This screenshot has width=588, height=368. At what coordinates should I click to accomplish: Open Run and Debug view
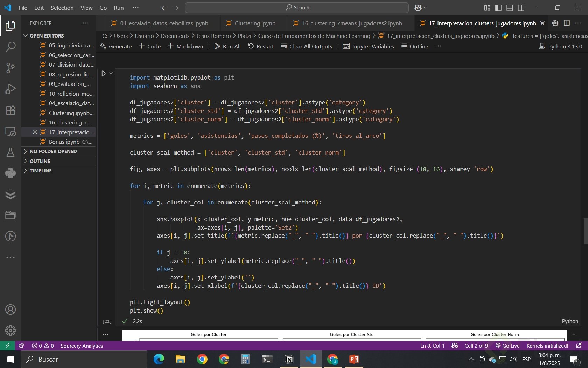[x=10, y=89]
